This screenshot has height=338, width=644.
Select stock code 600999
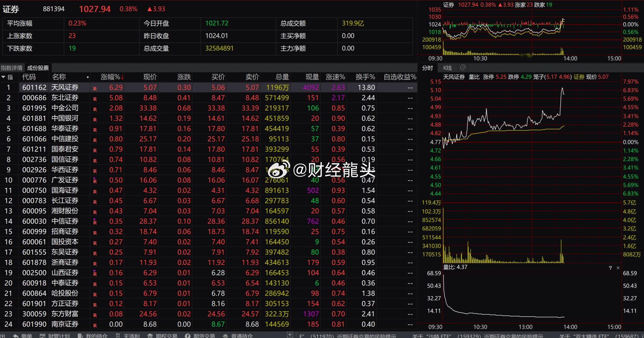tap(34, 232)
